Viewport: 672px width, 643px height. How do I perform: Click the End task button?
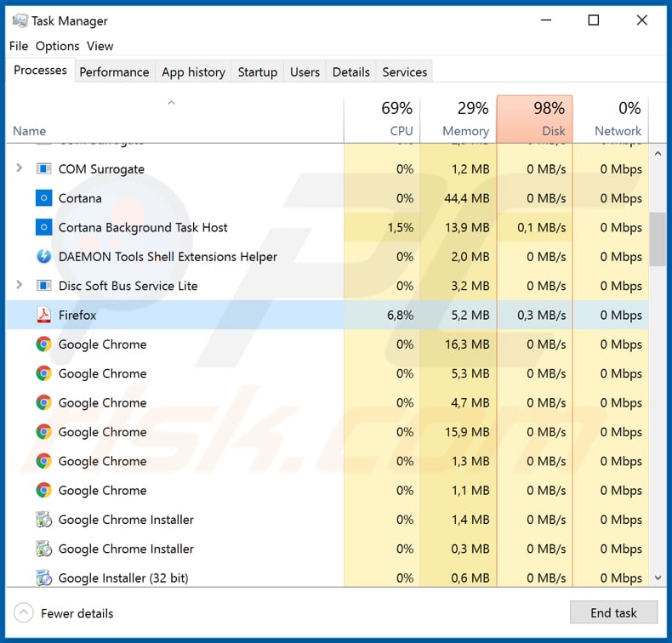(x=613, y=612)
